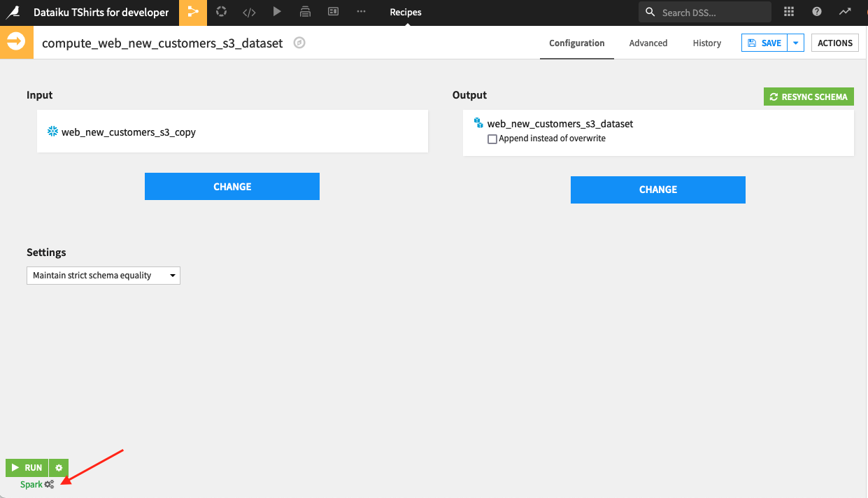Open the wiki panel icon

333,12
